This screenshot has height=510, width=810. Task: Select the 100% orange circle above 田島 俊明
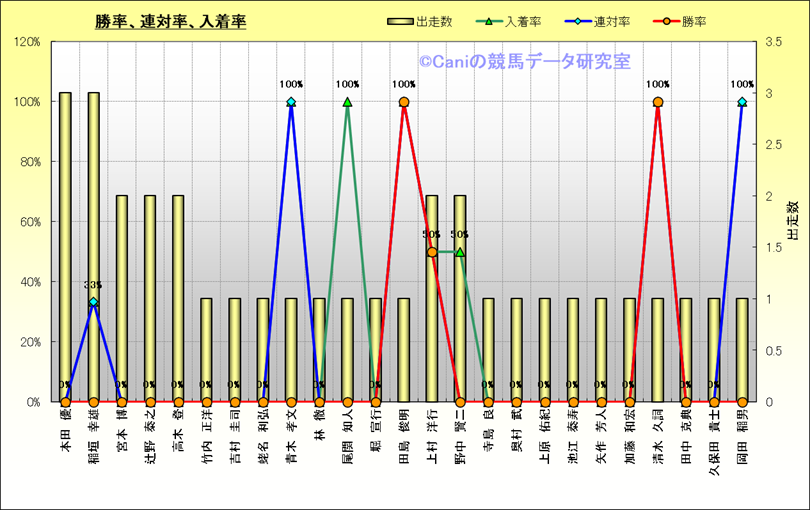click(x=404, y=102)
